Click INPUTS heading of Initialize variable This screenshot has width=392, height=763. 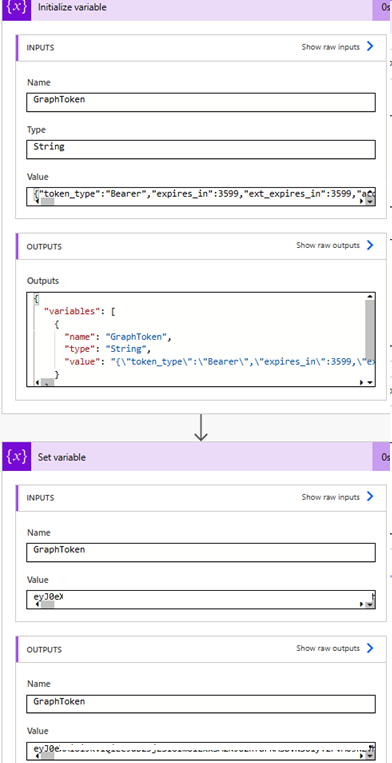pos(40,48)
